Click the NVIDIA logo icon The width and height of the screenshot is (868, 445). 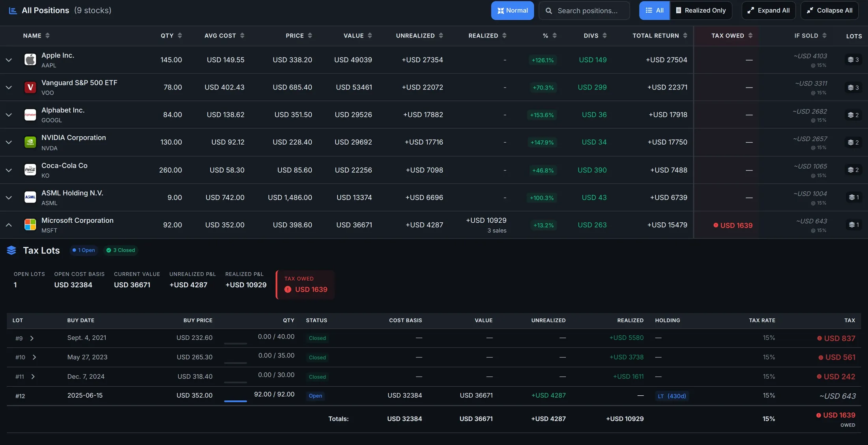(x=30, y=142)
